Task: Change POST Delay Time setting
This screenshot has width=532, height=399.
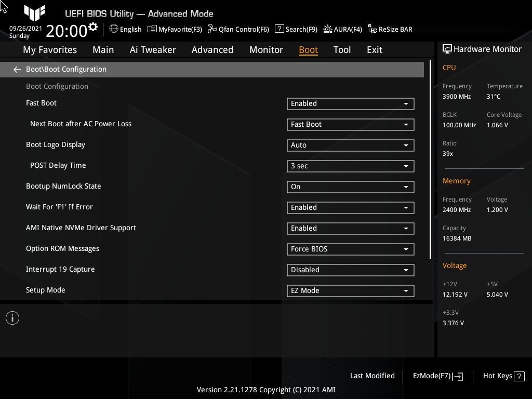Action: [x=350, y=166]
